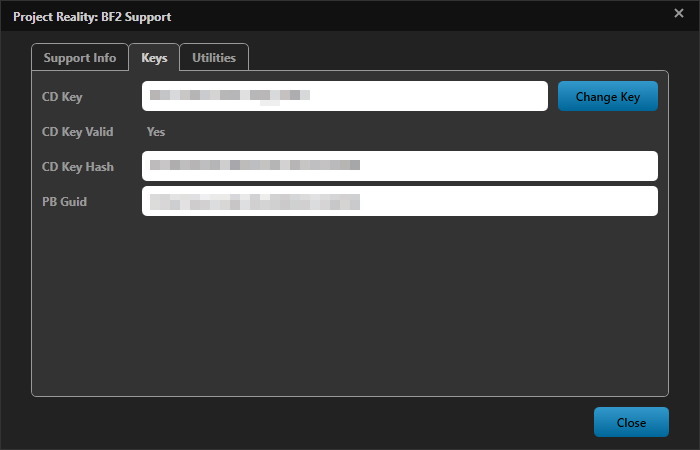Screen dimensions: 700x450
Task: Click the 'CD Key Valid' label
Action: coord(77,132)
